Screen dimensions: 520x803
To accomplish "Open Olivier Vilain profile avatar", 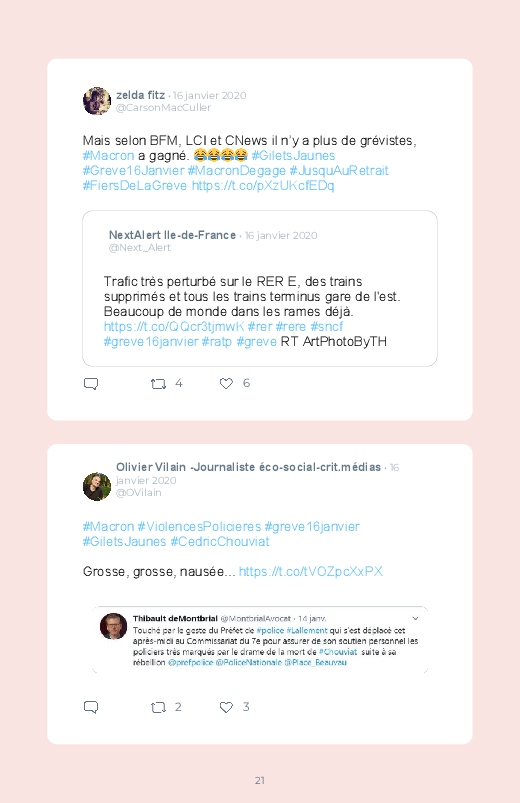I will [x=97, y=487].
